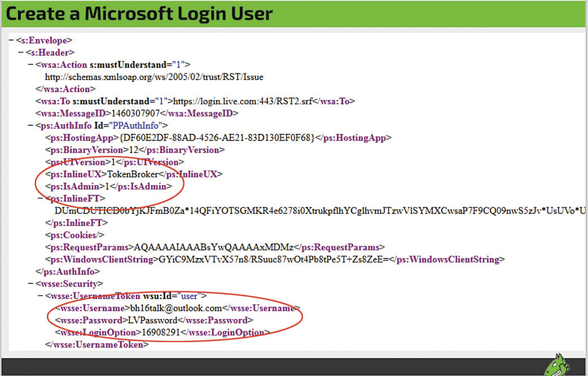Click the login.live.com RST2.srf address text
The image size is (588, 376).
click(243, 101)
